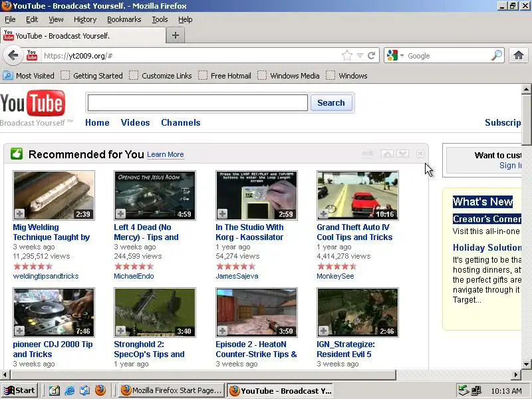Close the Recommended for You module

tap(420, 154)
